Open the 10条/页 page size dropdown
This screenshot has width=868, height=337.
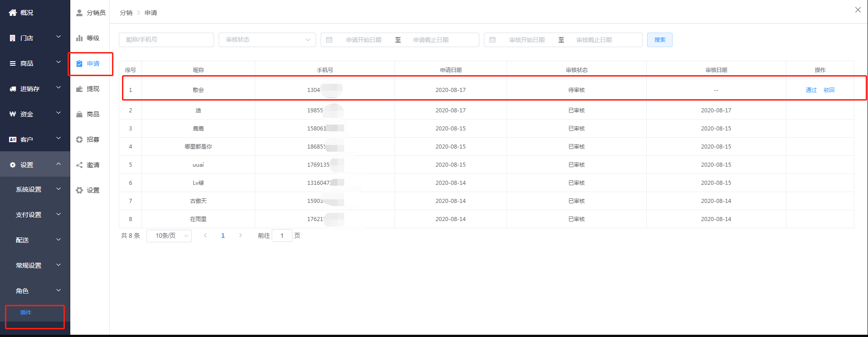(x=169, y=236)
